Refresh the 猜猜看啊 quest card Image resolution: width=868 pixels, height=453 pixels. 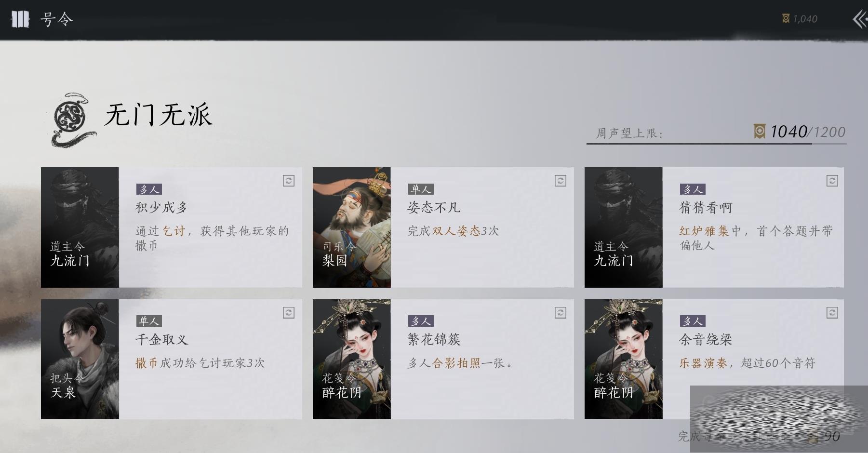pyautogui.click(x=832, y=181)
